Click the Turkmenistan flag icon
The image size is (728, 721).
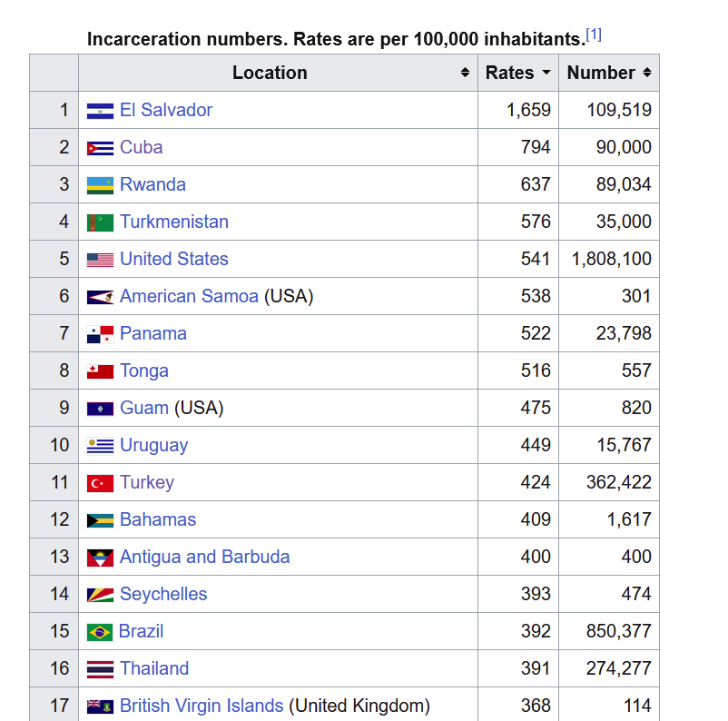(x=100, y=222)
